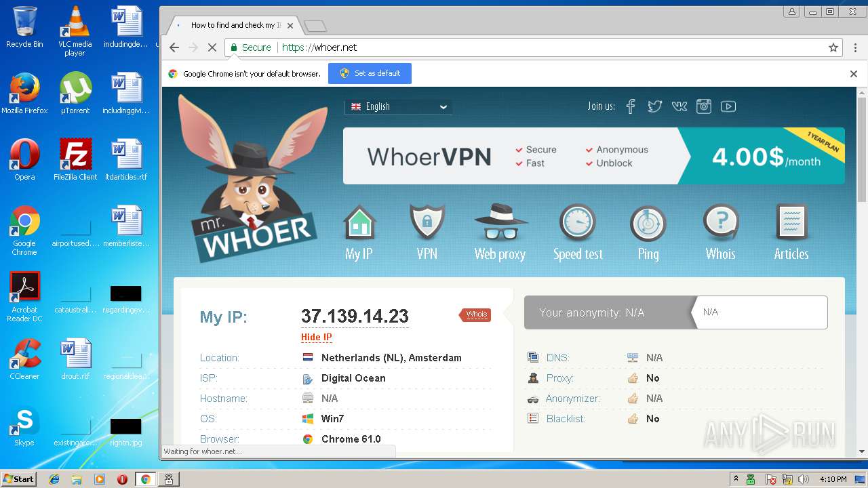Launch CCleaner desktop shortcut
Screen dimensions: 868x488
[x=24, y=359]
